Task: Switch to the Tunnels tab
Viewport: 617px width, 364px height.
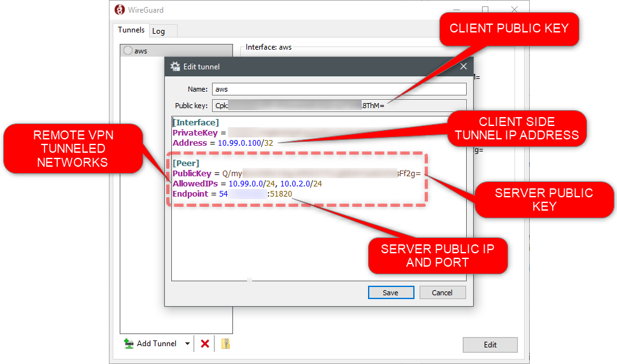Action: pos(131,30)
